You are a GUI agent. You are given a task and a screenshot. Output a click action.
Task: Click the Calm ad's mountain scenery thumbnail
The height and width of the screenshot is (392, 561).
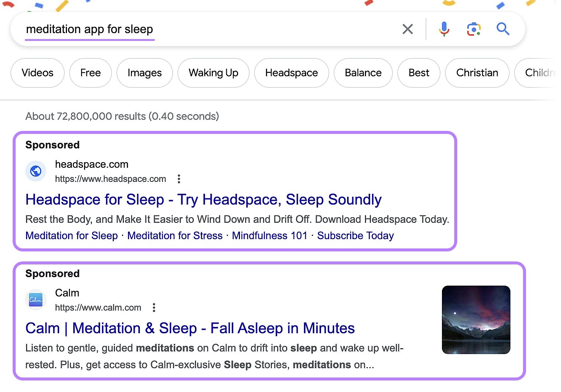click(x=476, y=319)
